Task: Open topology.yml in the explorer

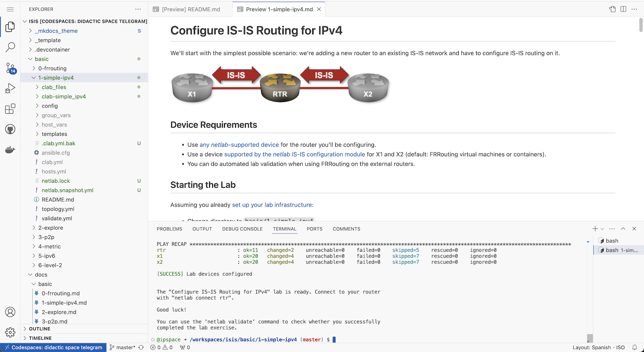Action: (x=58, y=209)
